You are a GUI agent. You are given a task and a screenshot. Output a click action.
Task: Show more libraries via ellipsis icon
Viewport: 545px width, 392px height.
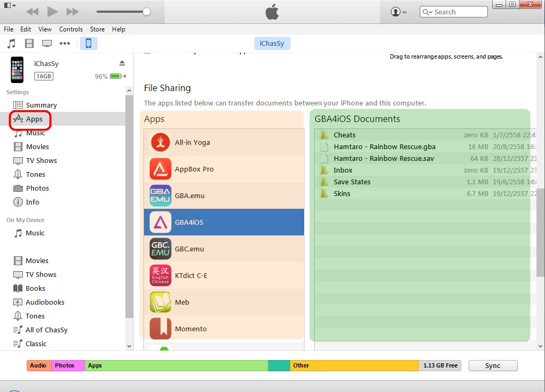click(x=65, y=43)
